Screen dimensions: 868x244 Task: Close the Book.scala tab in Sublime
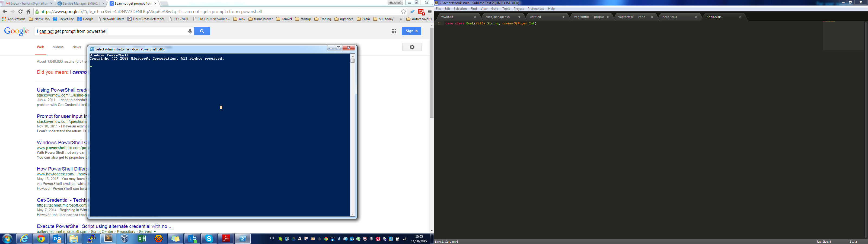740,17
